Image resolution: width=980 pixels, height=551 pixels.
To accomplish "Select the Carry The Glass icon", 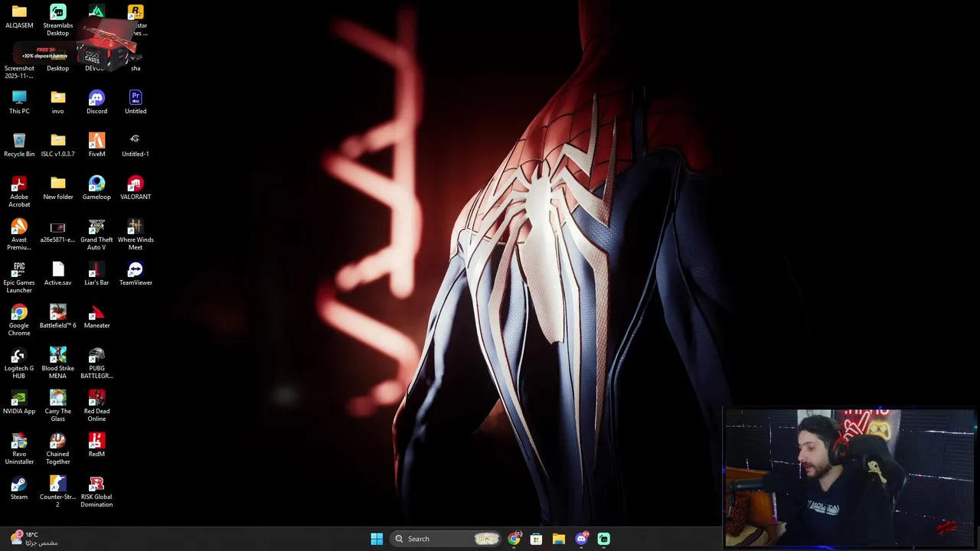I will coord(58,406).
